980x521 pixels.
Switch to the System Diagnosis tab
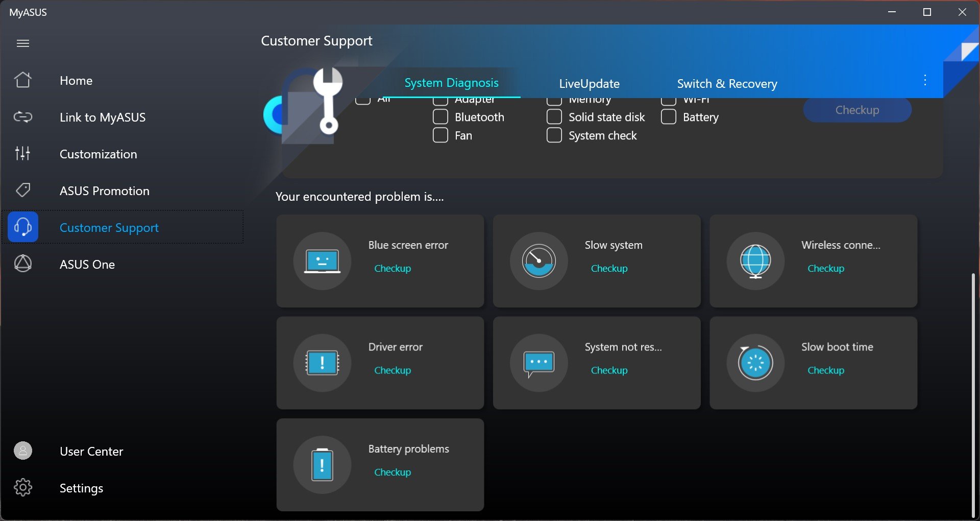pos(451,83)
